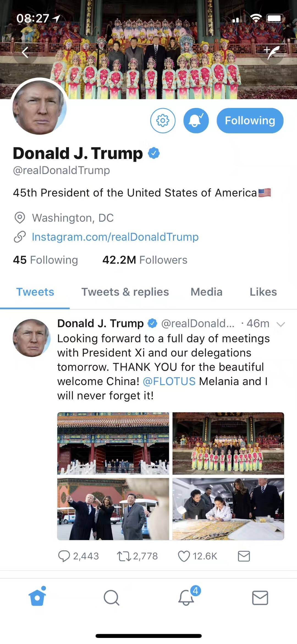
Task: Compose new tweet with quill icon
Action: [x=272, y=52]
